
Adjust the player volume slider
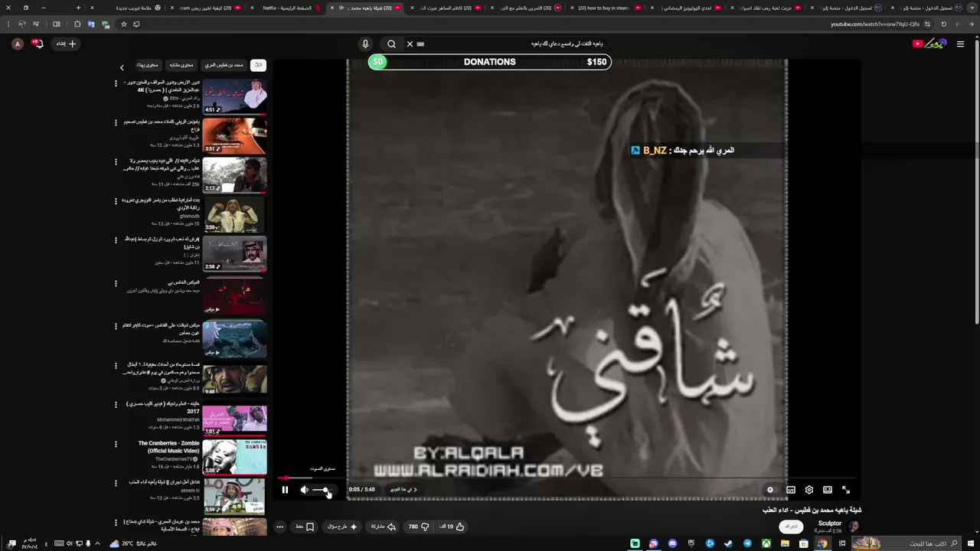(x=322, y=490)
